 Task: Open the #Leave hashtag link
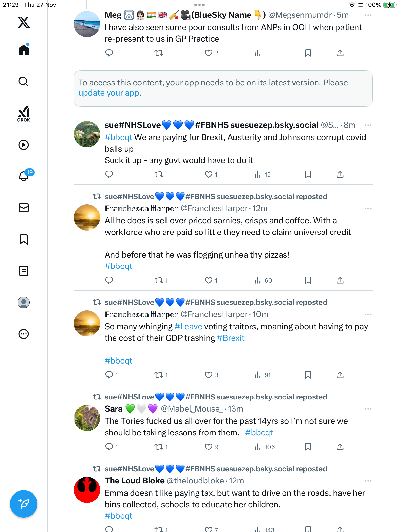(188, 326)
